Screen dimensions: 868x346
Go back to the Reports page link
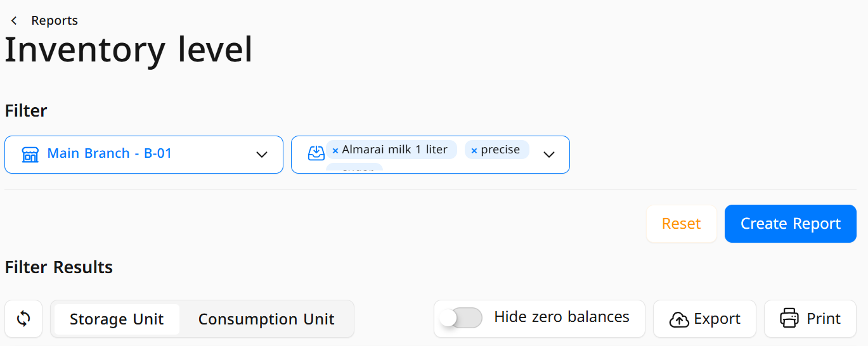[55, 20]
